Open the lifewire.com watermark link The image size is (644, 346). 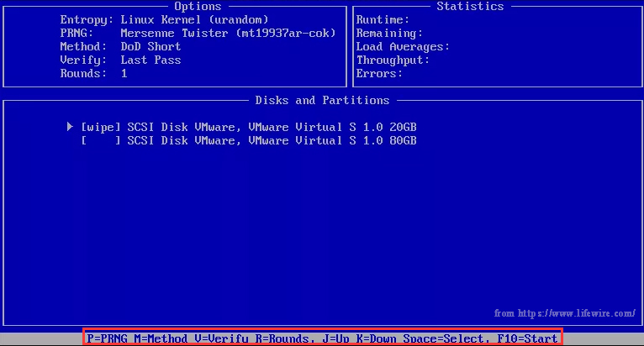tap(564, 313)
